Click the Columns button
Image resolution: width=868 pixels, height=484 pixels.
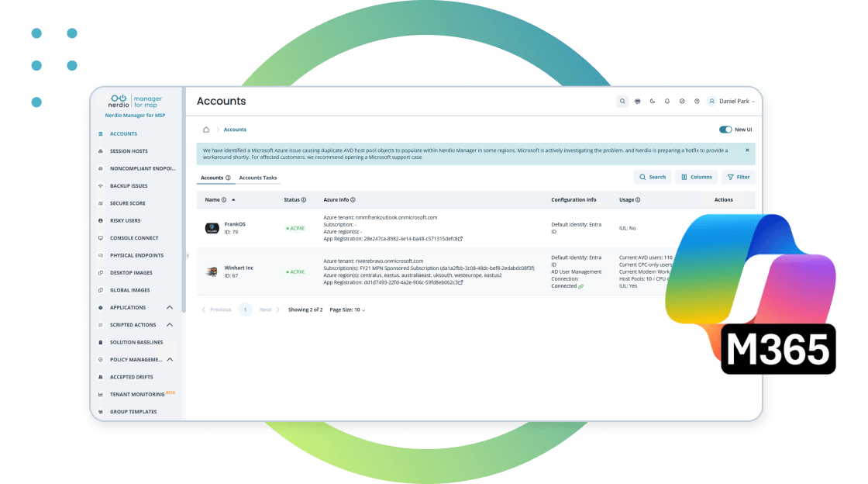[x=696, y=177]
